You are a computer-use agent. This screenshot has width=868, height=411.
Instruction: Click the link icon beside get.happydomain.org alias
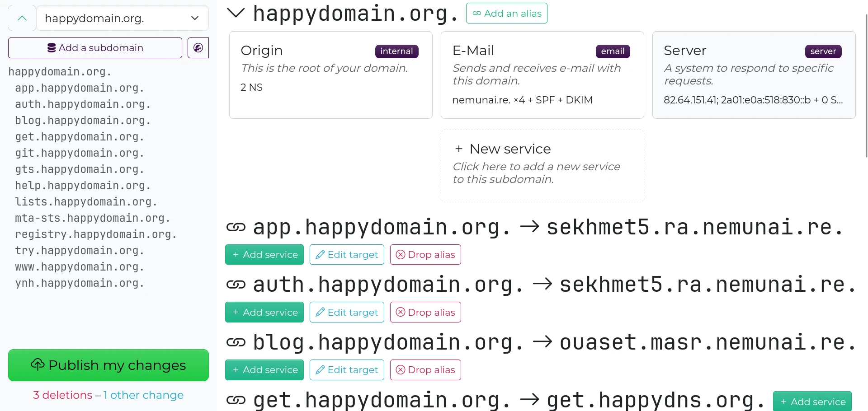pyautogui.click(x=236, y=400)
